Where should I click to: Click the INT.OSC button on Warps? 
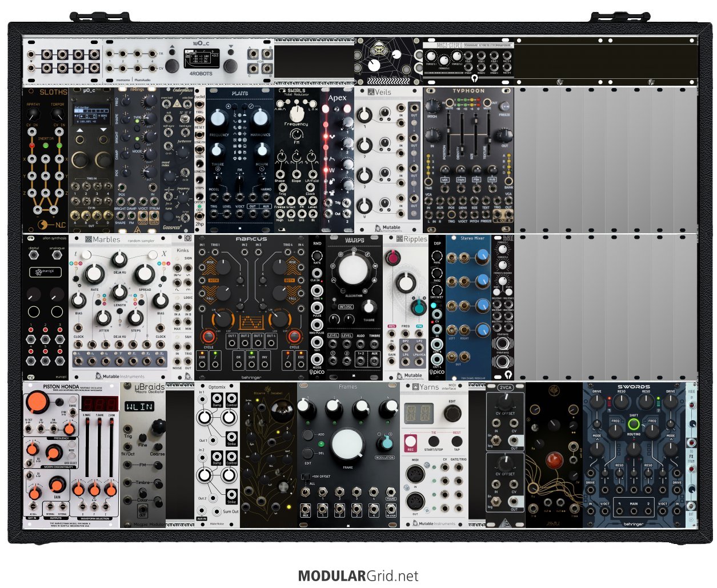(x=346, y=307)
